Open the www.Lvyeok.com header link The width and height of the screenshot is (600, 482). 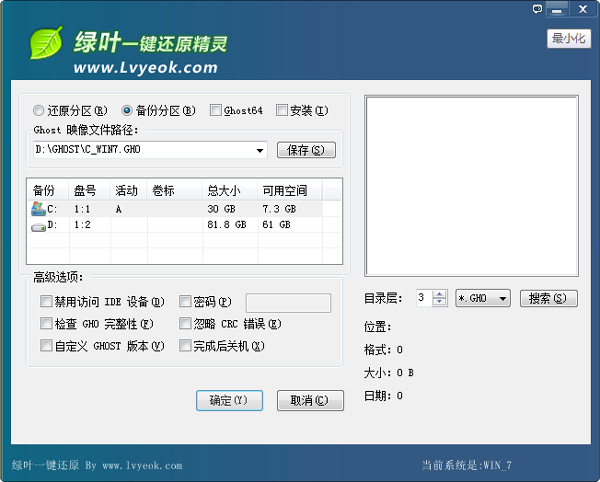coord(145,68)
